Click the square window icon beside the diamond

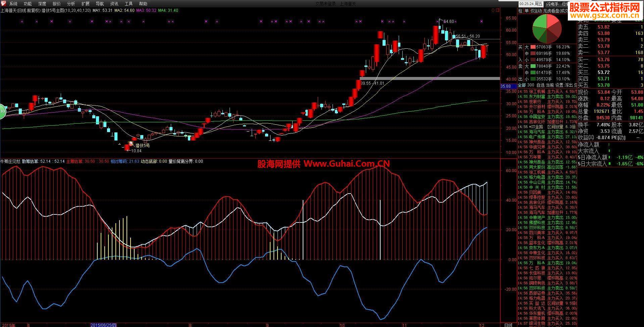(x=498, y=10)
